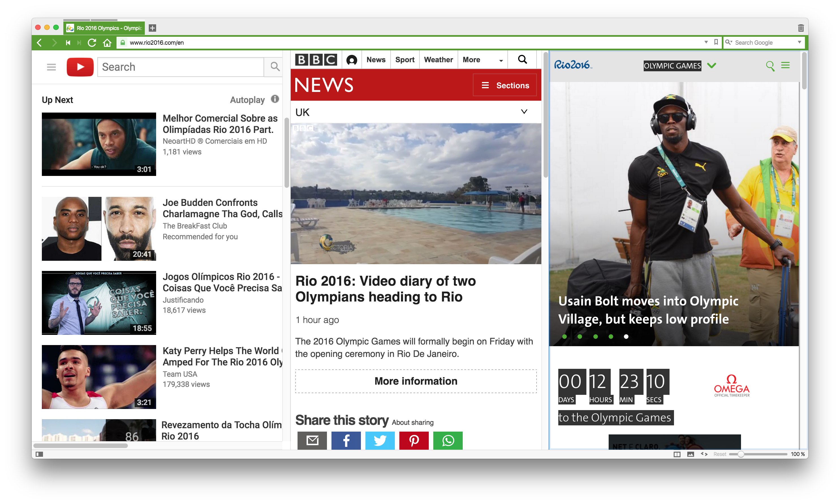Open the Search Google field dropdown arrow
The height and width of the screenshot is (504, 840).
[799, 42]
